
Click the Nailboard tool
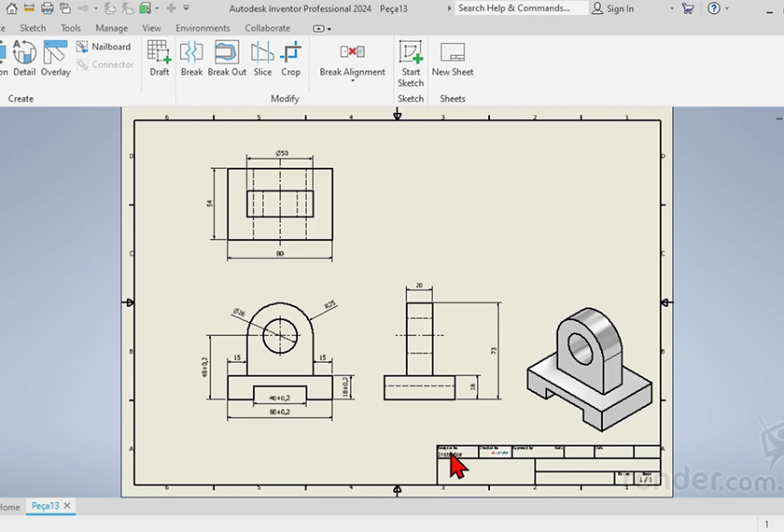tap(103, 47)
